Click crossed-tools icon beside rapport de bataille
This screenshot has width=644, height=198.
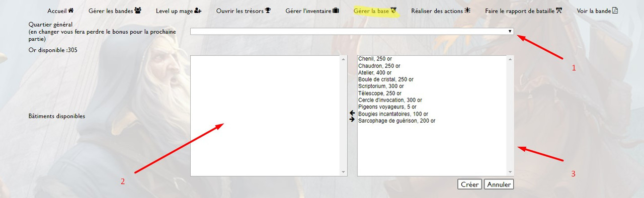(x=558, y=10)
